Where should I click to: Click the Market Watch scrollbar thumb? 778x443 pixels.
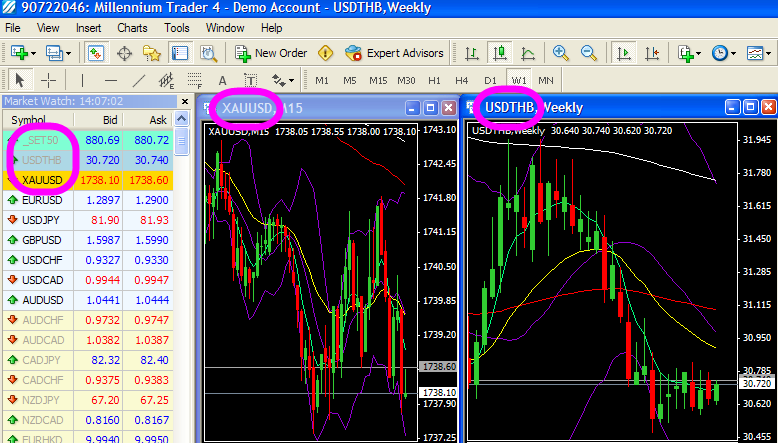point(182,141)
